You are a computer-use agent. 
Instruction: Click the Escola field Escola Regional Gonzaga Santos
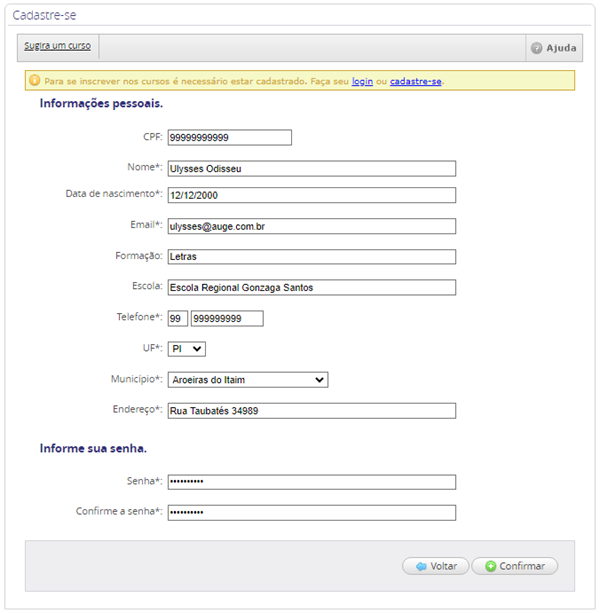click(x=312, y=287)
